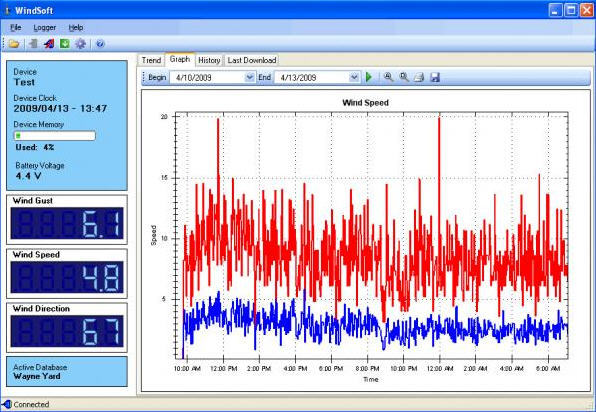Click the 'Device Memory' label
This screenshot has height=412, width=596.
click(38, 124)
